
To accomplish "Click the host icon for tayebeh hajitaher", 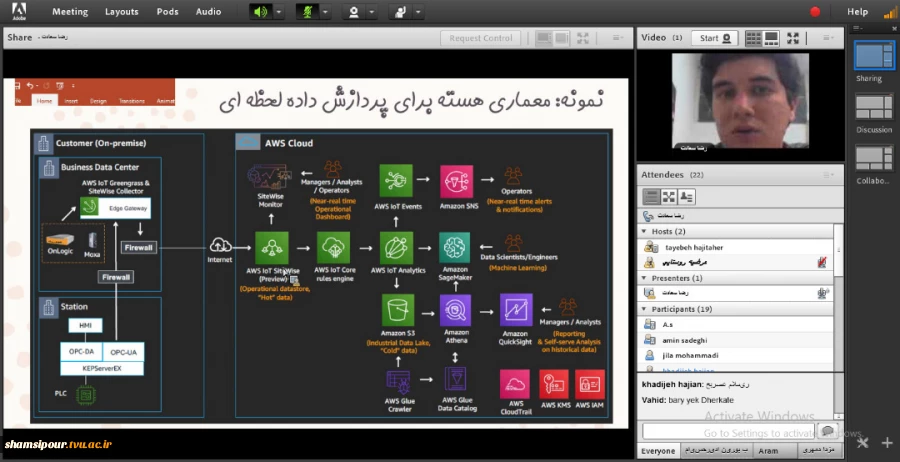I will click(650, 247).
